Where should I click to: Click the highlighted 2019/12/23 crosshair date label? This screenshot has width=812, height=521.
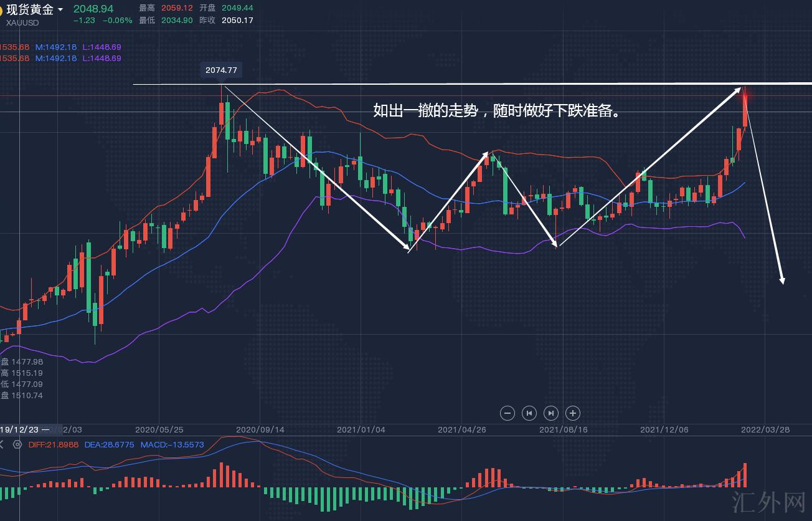point(19,429)
